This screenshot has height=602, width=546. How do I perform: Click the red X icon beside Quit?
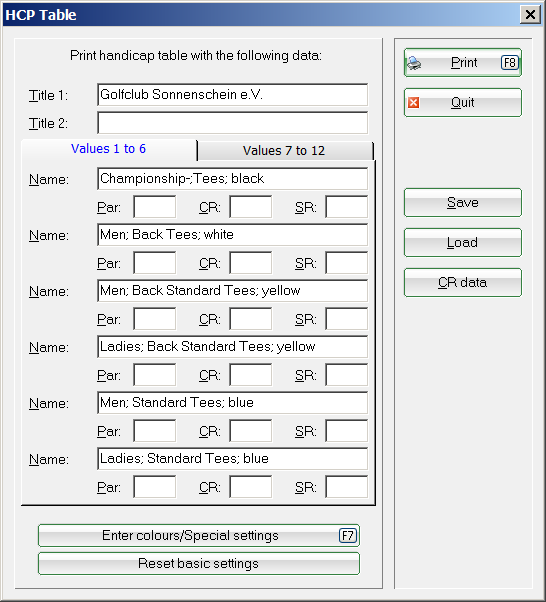(x=414, y=103)
